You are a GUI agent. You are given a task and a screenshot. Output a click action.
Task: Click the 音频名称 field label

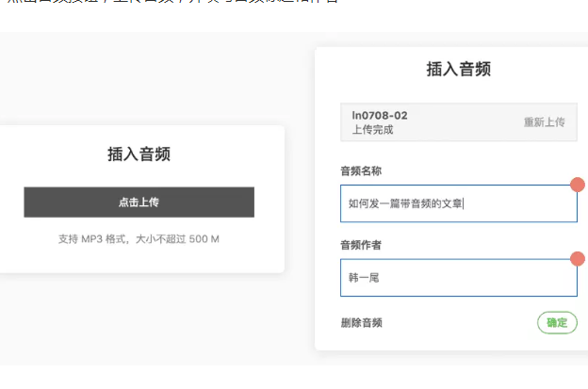(361, 170)
